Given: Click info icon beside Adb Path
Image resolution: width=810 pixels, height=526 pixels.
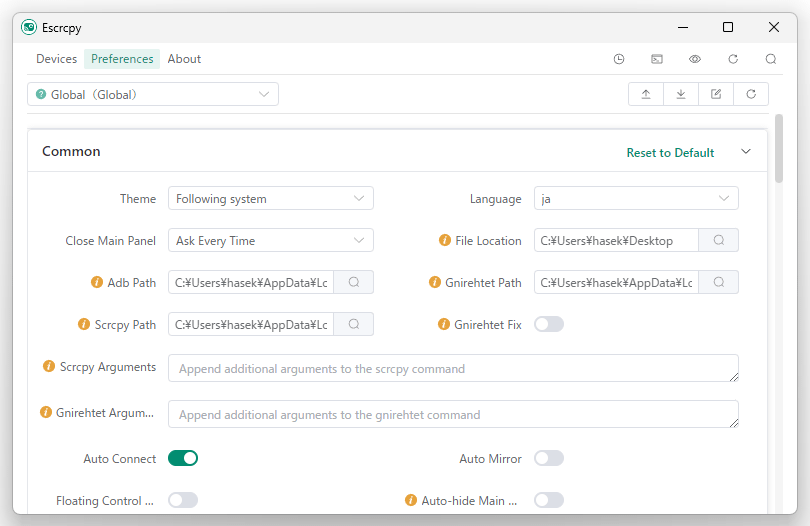Looking at the screenshot, I should [97, 282].
